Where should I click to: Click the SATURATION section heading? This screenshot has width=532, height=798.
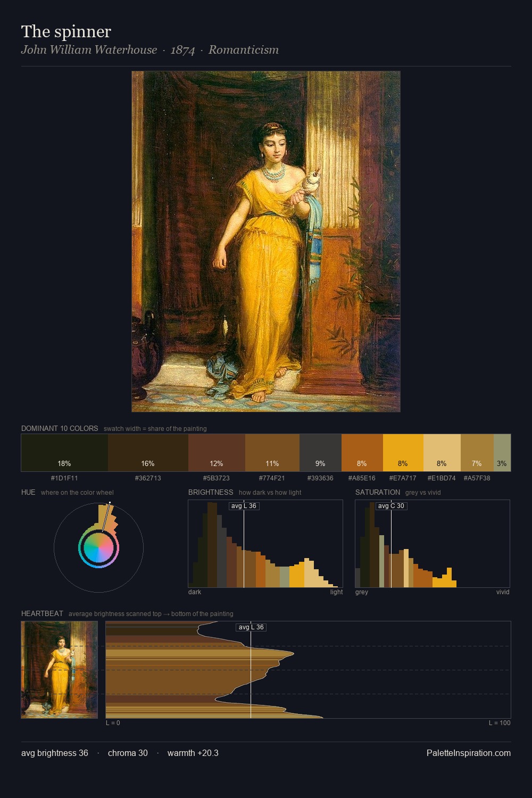pos(378,492)
